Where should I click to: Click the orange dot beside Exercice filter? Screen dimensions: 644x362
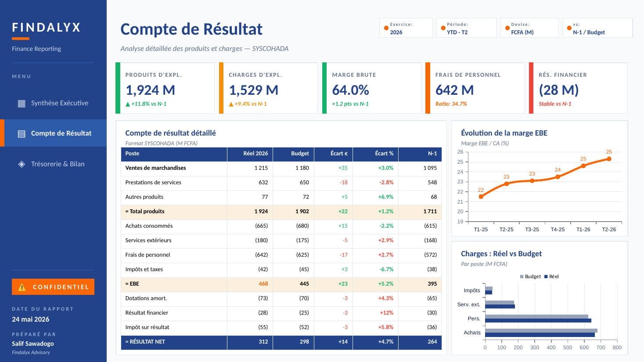pyautogui.click(x=386, y=28)
